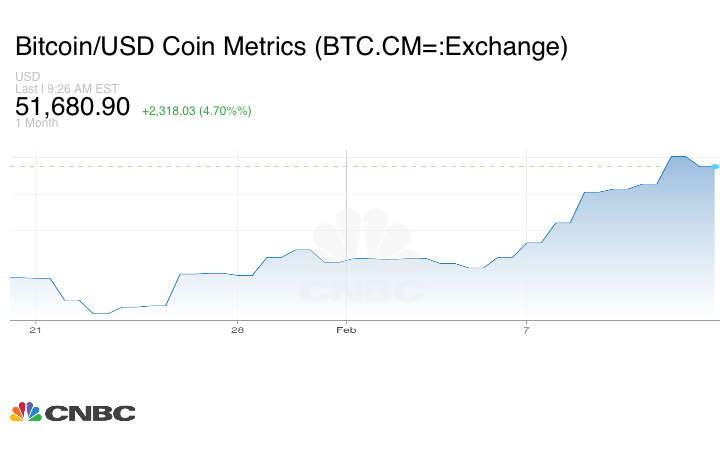
Task: Select the 28 date label on the x-axis
Action: click(237, 329)
